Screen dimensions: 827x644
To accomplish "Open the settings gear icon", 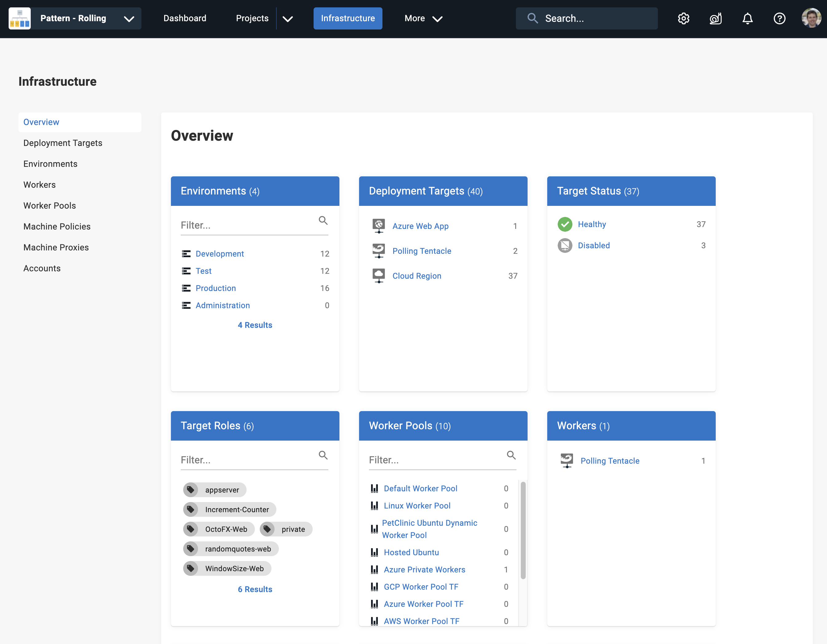I will 683,18.
